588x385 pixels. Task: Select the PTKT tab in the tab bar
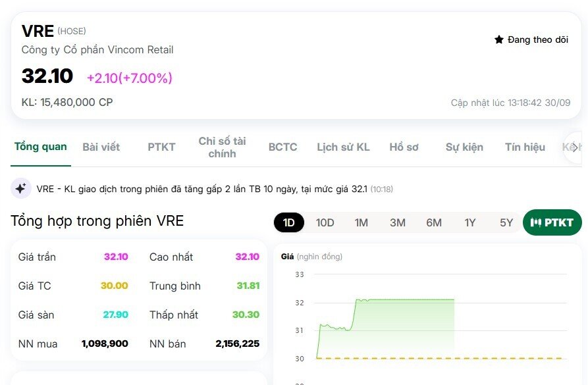[x=161, y=147]
